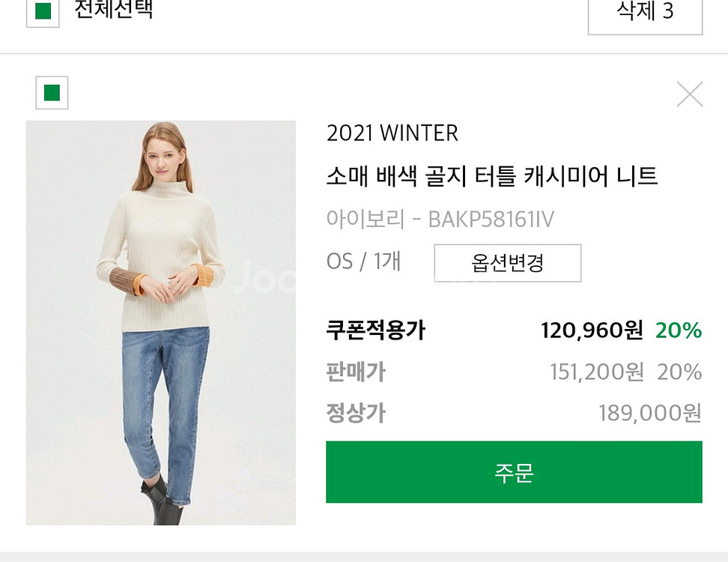Click the 판매가 151,200원 sale price
This screenshot has height=562, width=728.
597,372
